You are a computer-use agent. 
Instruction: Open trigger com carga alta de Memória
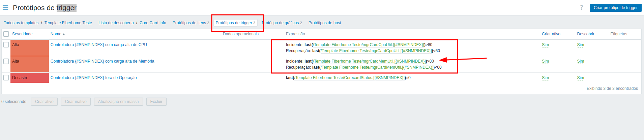pos(102,61)
